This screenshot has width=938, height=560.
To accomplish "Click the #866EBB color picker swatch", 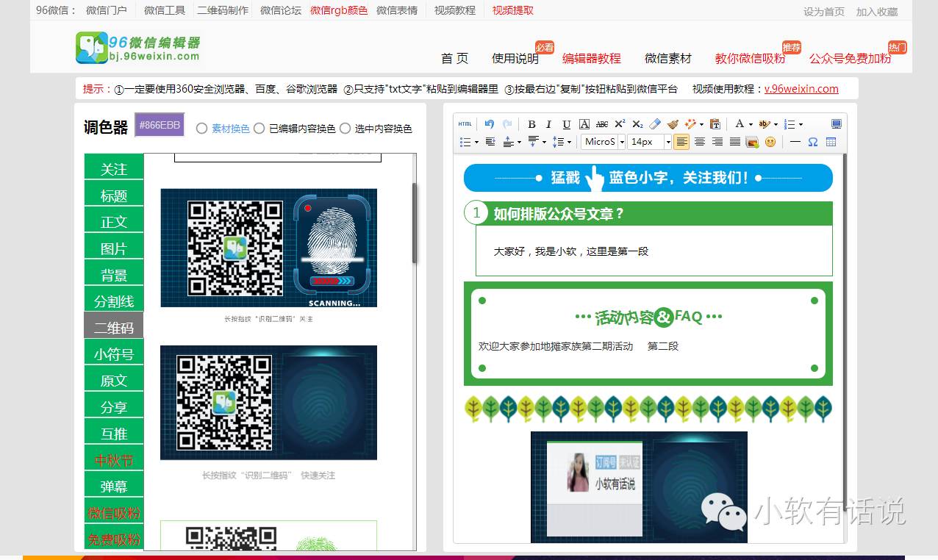I will click(x=160, y=126).
